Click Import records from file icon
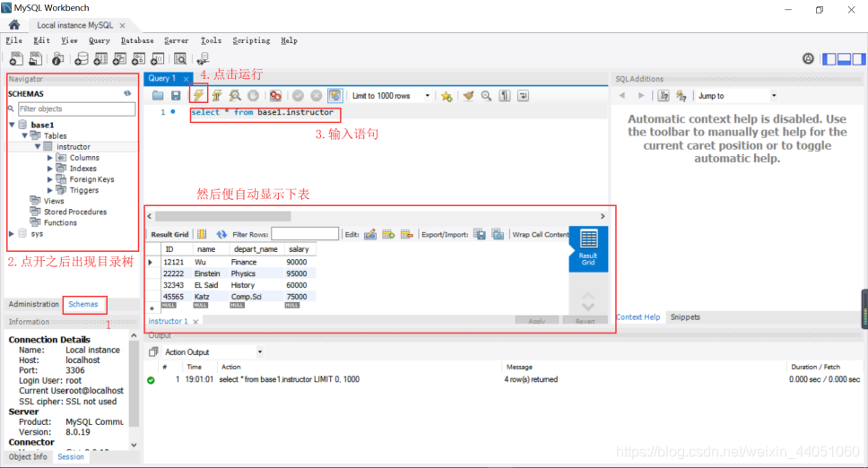The height and width of the screenshot is (468, 868). click(x=499, y=235)
